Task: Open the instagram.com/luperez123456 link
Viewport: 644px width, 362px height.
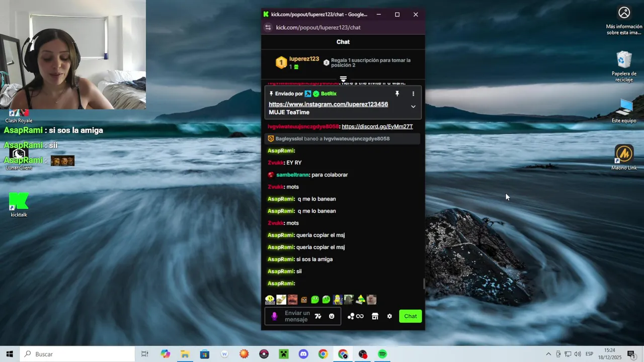Action: (x=328, y=104)
